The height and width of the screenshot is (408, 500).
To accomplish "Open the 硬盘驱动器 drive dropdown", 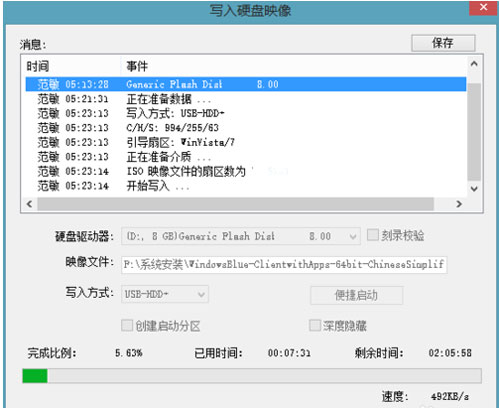I will click(241, 236).
